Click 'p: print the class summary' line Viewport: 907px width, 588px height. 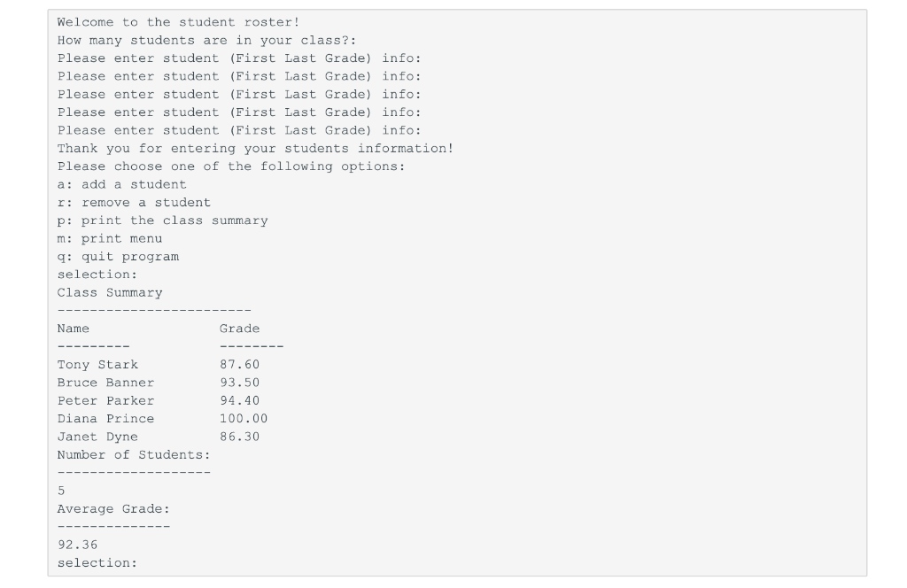(x=163, y=220)
